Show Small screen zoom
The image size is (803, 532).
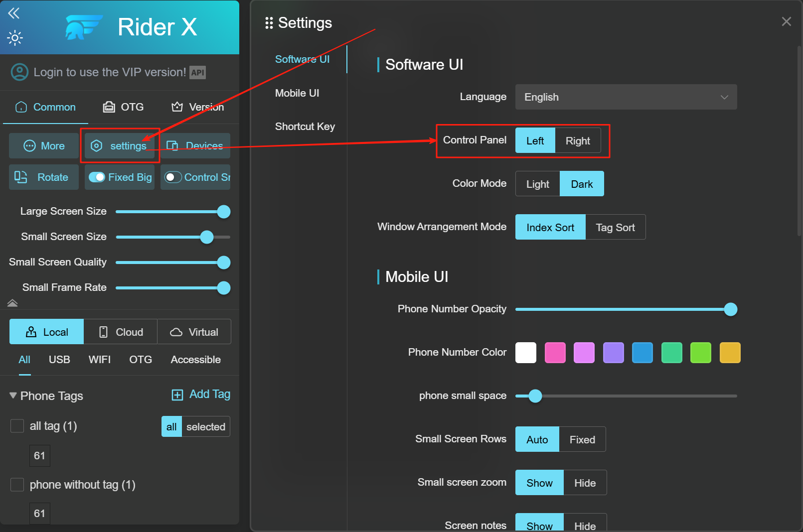[539, 483]
